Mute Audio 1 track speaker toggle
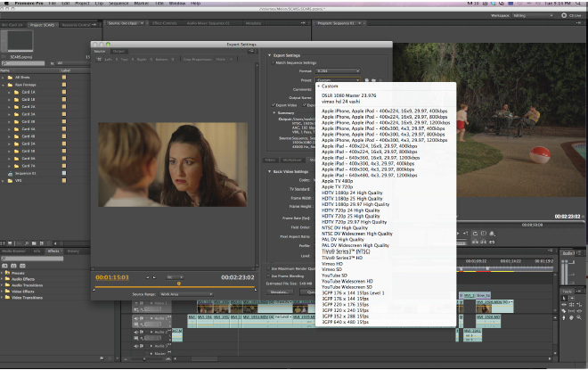Screen dimensions: 588x370 coord(136,318)
